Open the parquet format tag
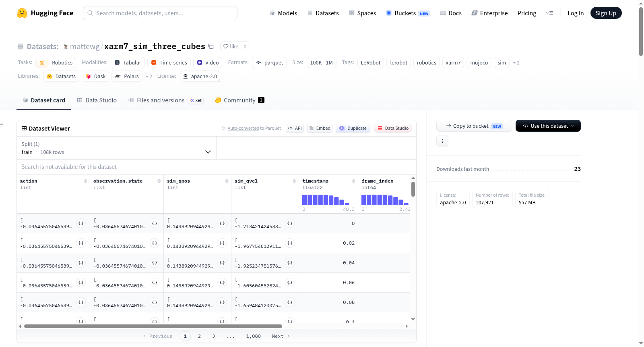 (269, 62)
